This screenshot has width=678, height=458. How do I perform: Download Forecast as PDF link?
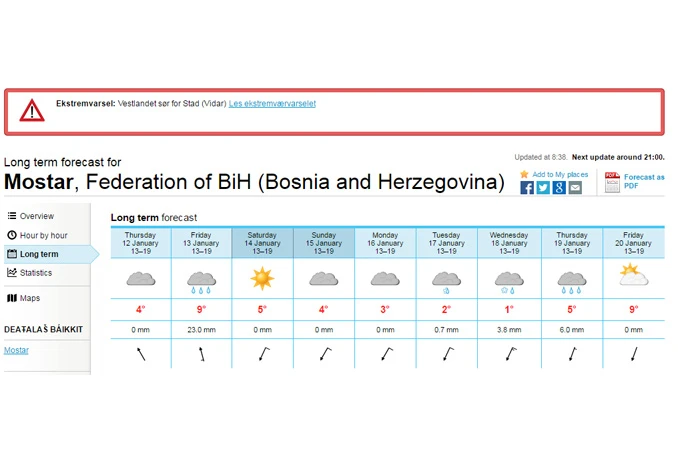pyautogui.click(x=644, y=181)
